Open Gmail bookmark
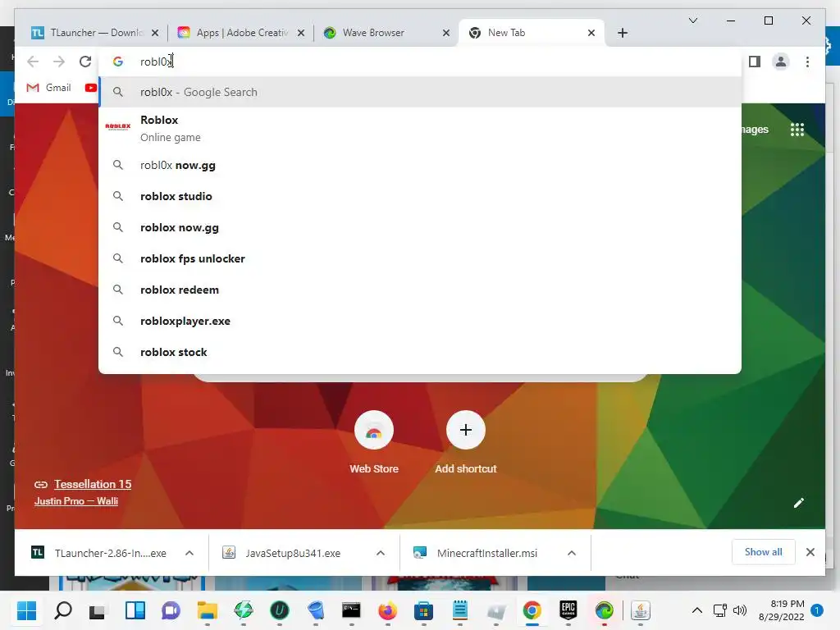This screenshot has height=630, width=840. [48, 88]
